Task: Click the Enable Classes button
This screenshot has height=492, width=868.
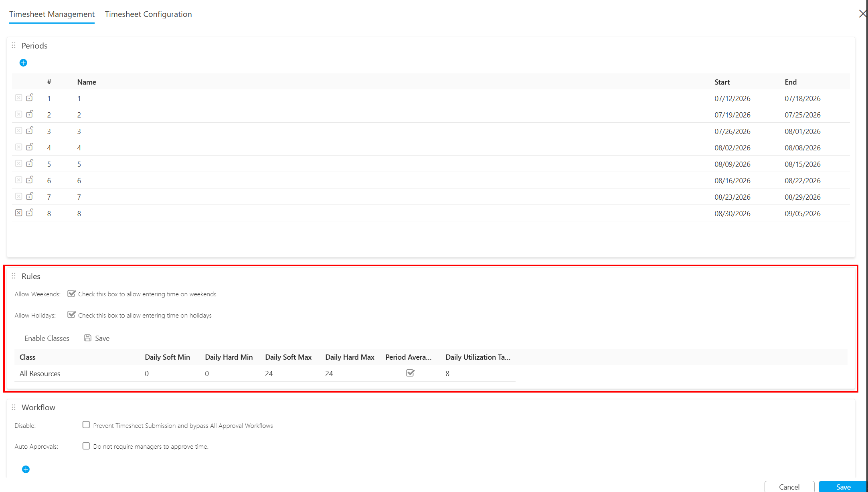Action: tap(47, 338)
